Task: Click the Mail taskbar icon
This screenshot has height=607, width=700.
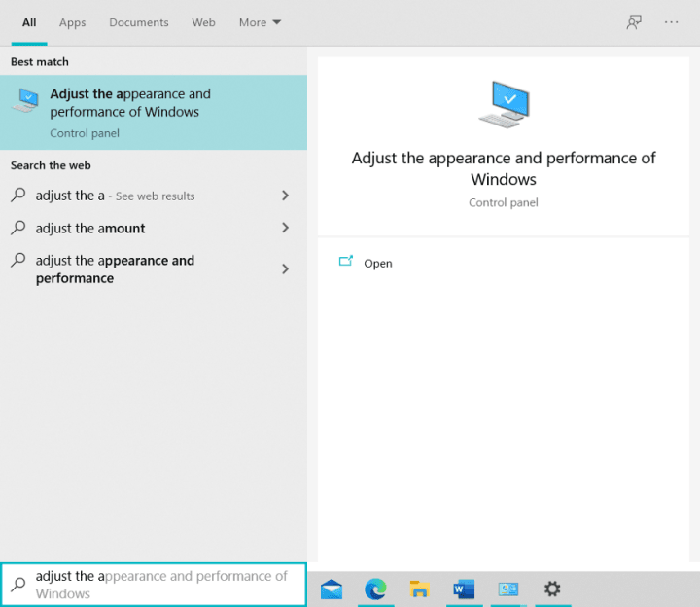Action: point(332,589)
